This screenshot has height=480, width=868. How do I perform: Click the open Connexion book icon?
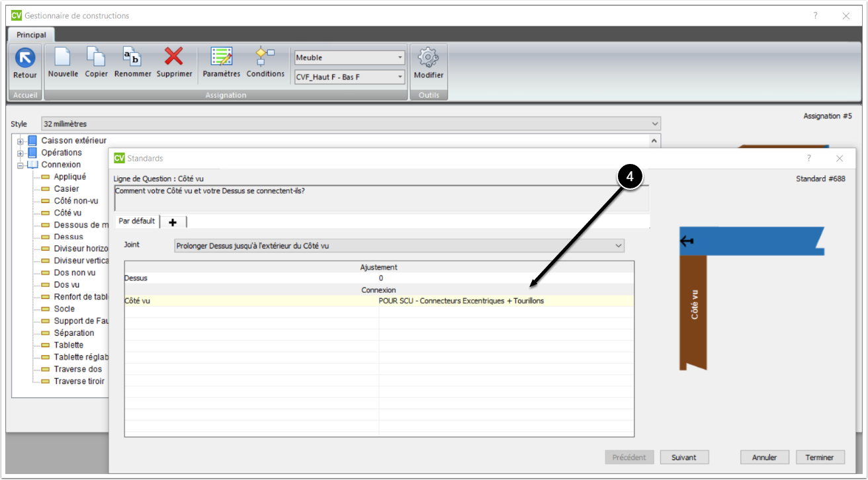click(x=32, y=165)
